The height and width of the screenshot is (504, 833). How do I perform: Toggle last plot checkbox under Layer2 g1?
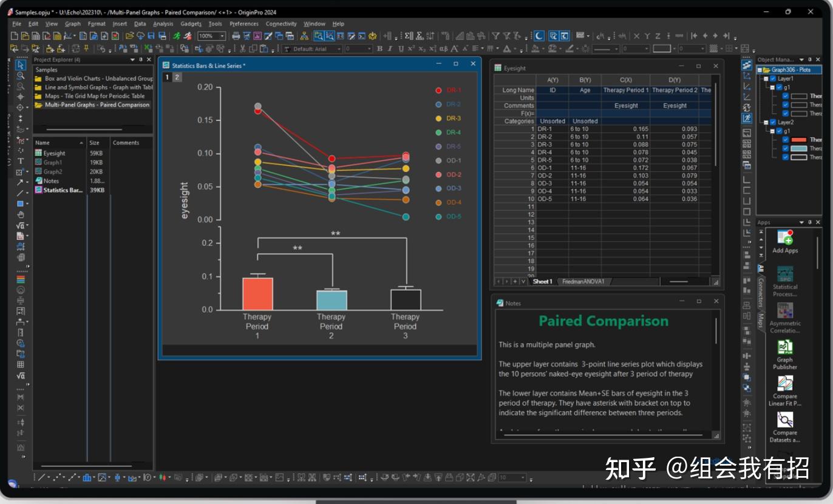786,157
